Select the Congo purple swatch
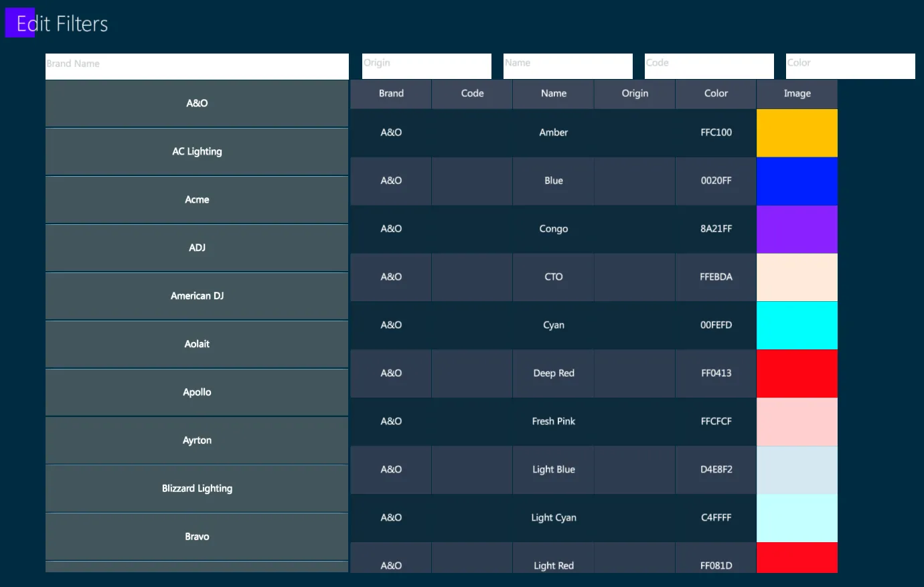The height and width of the screenshot is (587, 924). coord(797,230)
